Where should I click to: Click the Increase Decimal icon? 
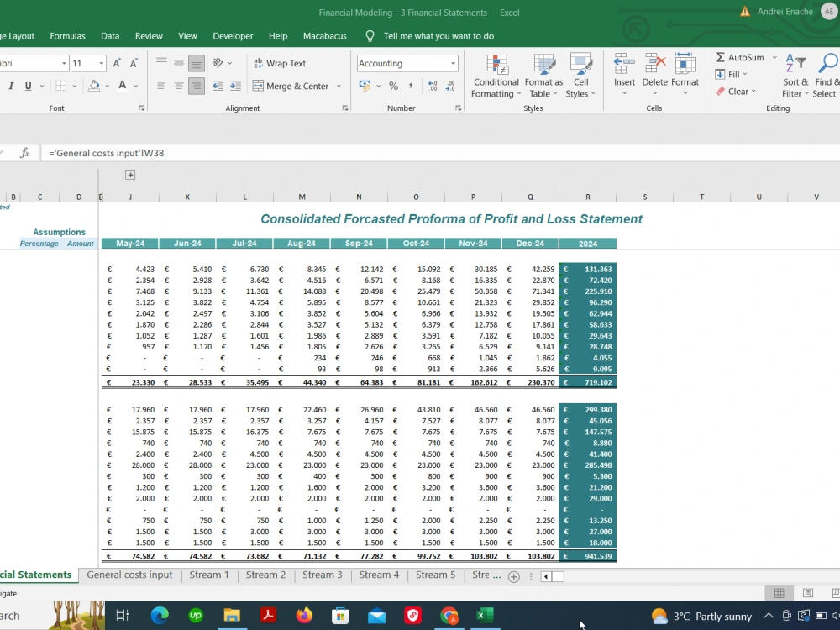tap(432, 85)
